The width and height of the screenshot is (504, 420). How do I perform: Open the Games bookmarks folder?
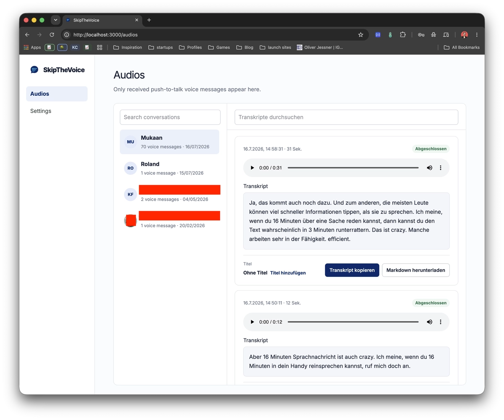pos(219,47)
